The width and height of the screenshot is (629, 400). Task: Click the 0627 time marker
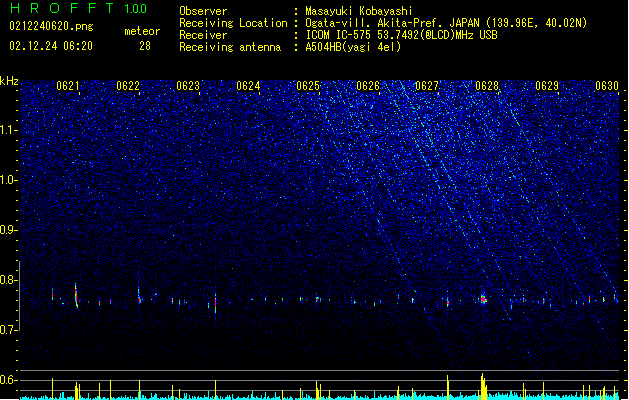[427, 86]
